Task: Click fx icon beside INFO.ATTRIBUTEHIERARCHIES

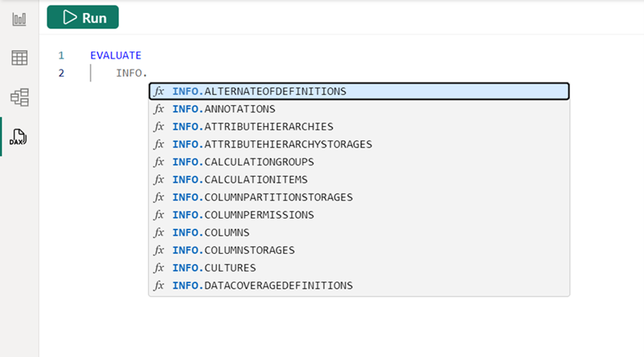Action: pyautogui.click(x=159, y=127)
